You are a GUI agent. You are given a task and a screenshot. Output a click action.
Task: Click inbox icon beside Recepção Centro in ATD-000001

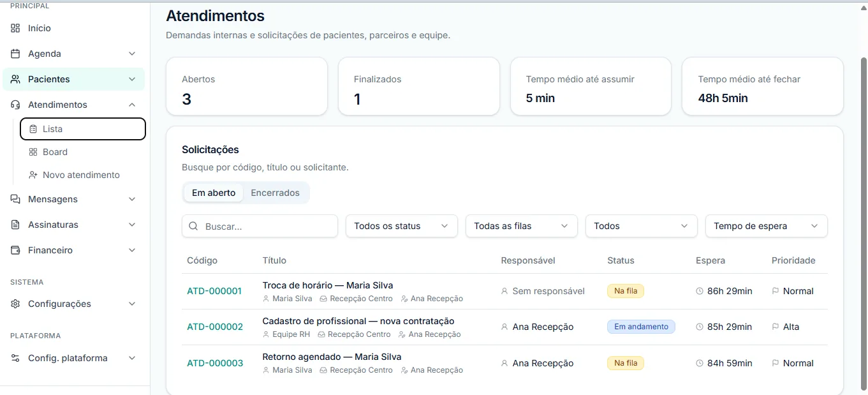click(323, 299)
